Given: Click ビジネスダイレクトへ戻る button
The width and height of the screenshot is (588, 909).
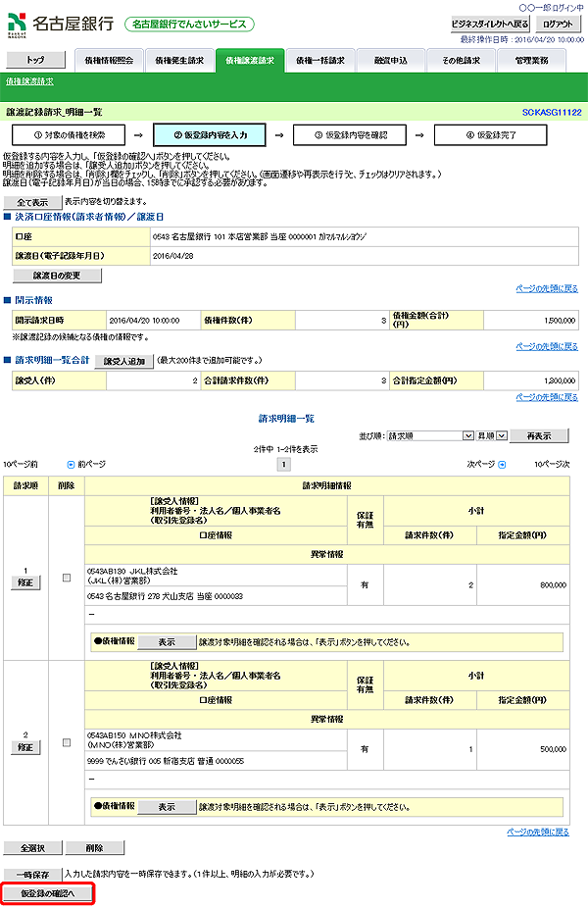Looking at the screenshot, I should 490,24.
